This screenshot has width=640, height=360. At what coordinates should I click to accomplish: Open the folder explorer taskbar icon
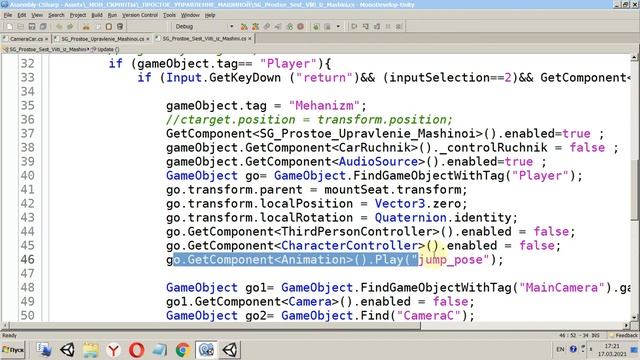click(x=90, y=350)
